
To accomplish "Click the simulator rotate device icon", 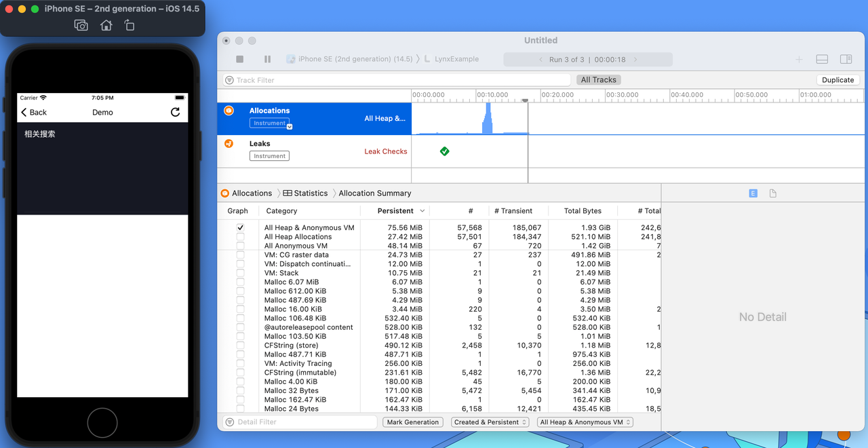I will tap(130, 25).
